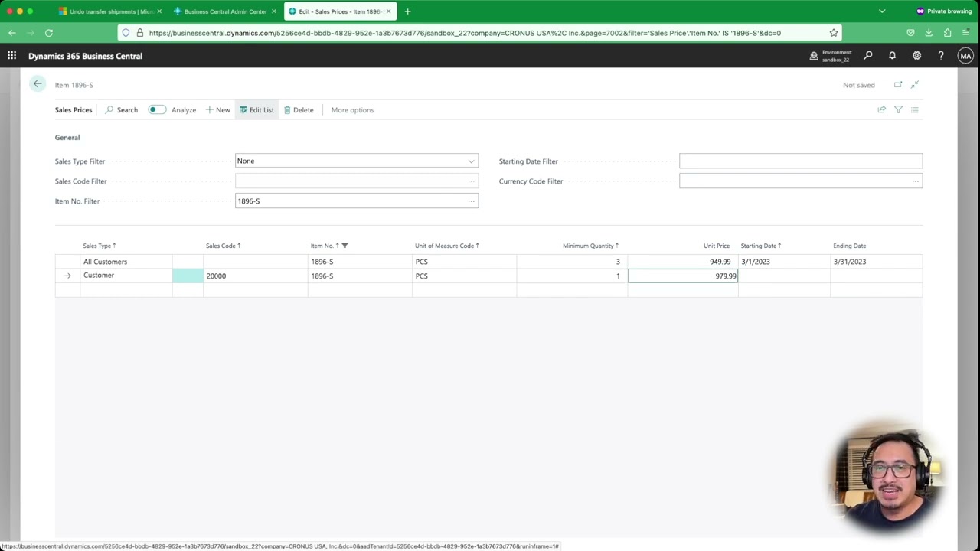Close the Business Central Admin Center tab
The image size is (980, 551).
pos(273,11)
